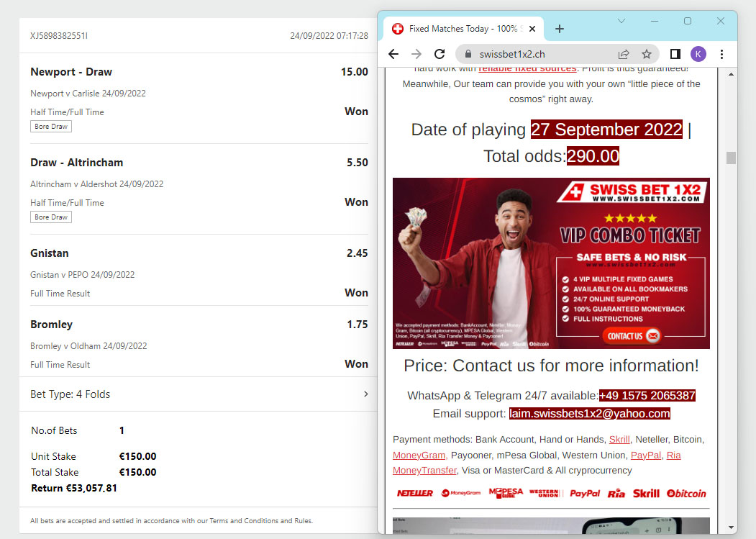Viewport: 756px width, 539px height.
Task: Click the Bore Draw tag under Altrincham
Action: point(51,217)
